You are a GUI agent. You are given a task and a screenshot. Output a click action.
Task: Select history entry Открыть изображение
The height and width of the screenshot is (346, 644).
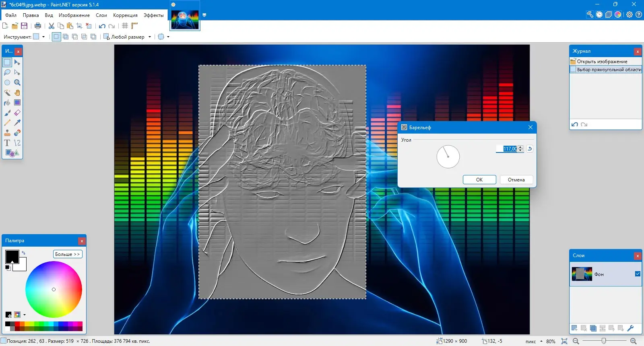click(605, 62)
